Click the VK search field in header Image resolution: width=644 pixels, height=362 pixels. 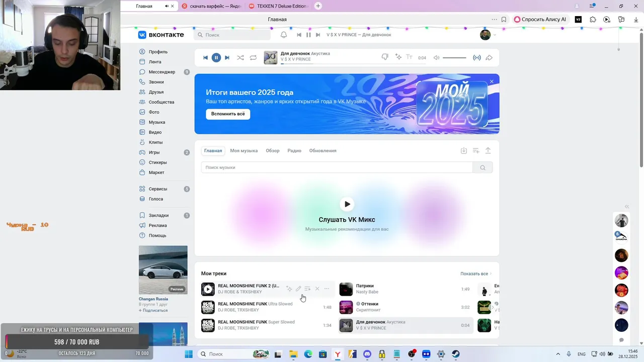point(232,35)
